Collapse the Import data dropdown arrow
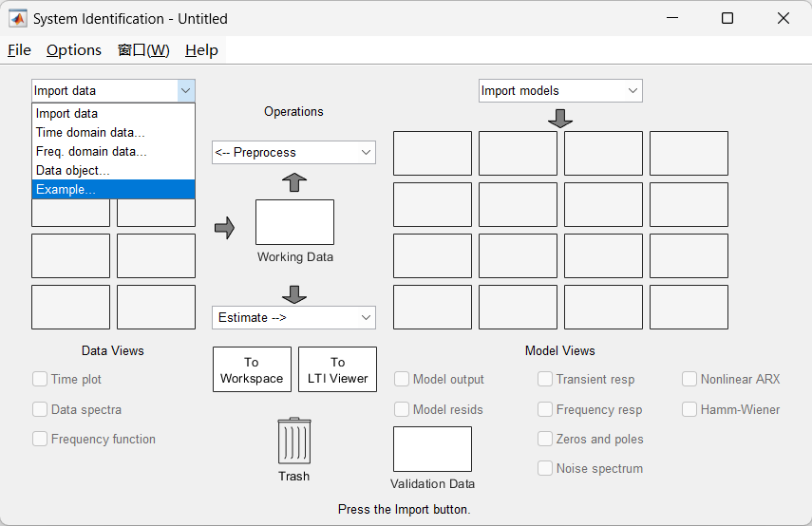Image resolution: width=812 pixels, height=526 pixels. click(x=185, y=90)
